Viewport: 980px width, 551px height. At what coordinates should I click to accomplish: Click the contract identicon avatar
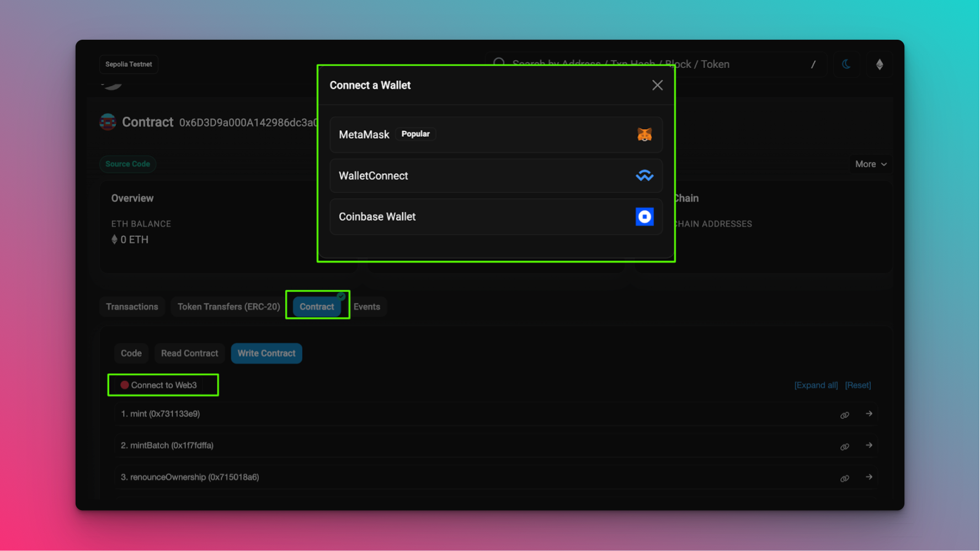[108, 122]
